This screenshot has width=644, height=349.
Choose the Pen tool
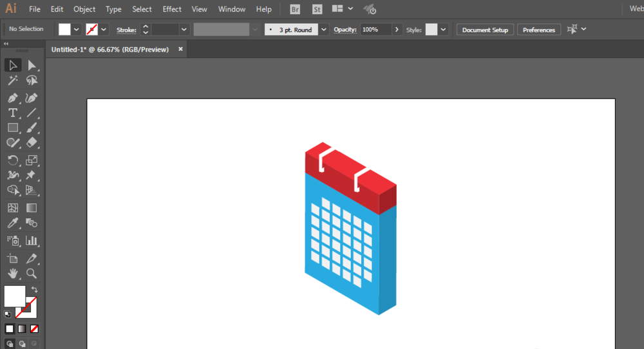point(12,98)
